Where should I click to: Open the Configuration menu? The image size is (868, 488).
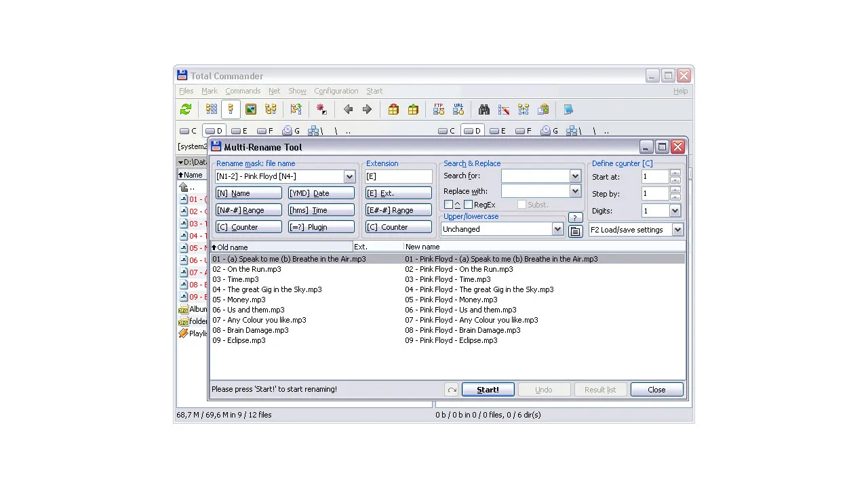tap(336, 91)
